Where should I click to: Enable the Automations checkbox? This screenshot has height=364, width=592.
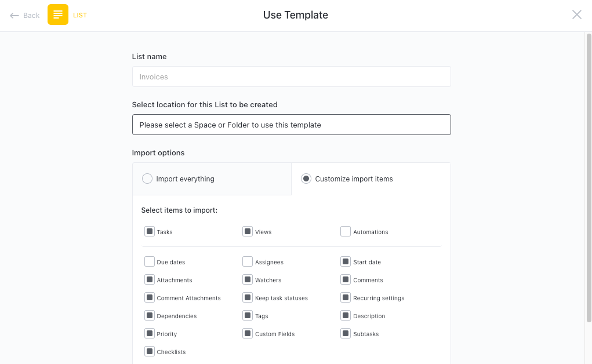[346, 231]
